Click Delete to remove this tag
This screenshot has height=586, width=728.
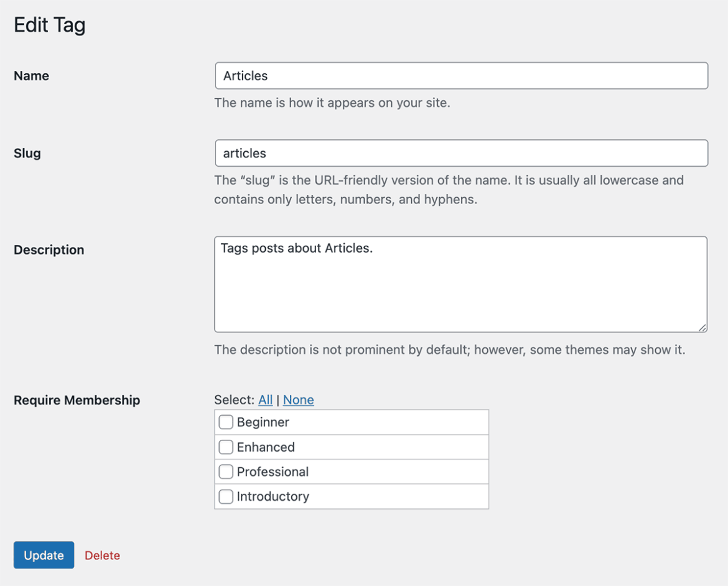click(x=102, y=555)
